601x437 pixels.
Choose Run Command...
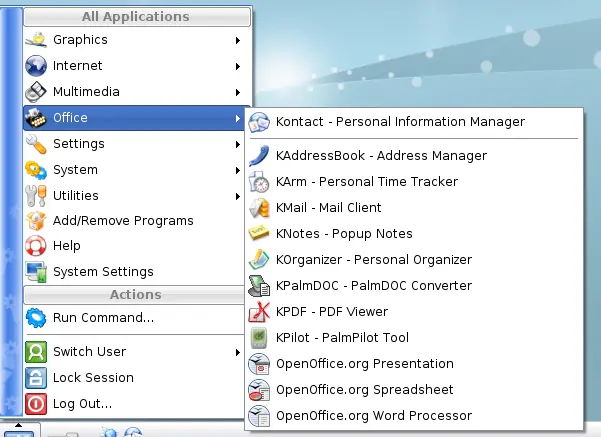tap(134, 318)
